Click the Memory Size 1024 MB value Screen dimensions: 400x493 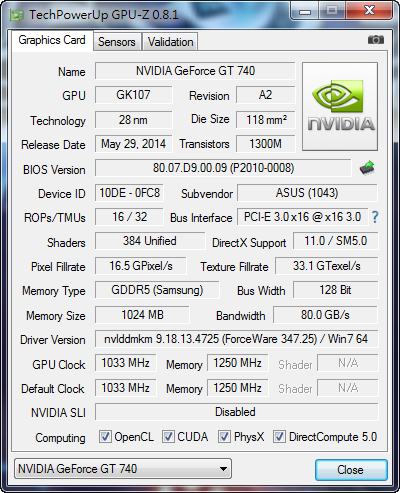pyautogui.click(x=142, y=315)
